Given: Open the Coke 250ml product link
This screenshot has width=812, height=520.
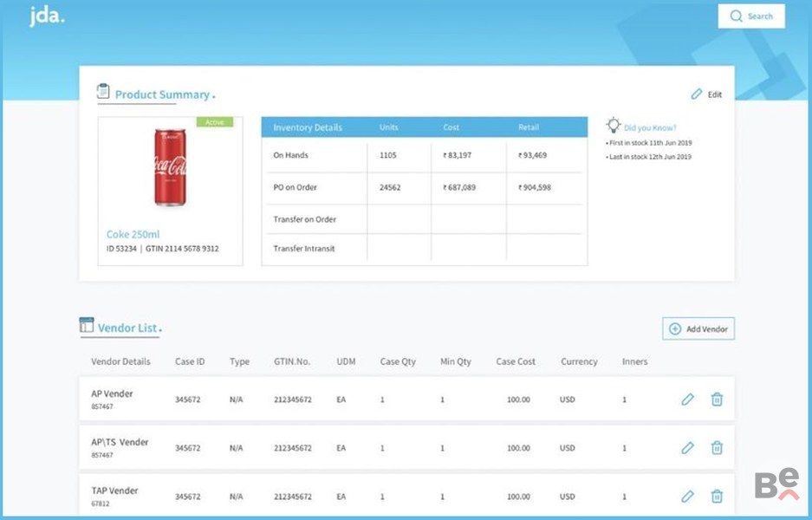Looking at the screenshot, I should coord(133,234).
